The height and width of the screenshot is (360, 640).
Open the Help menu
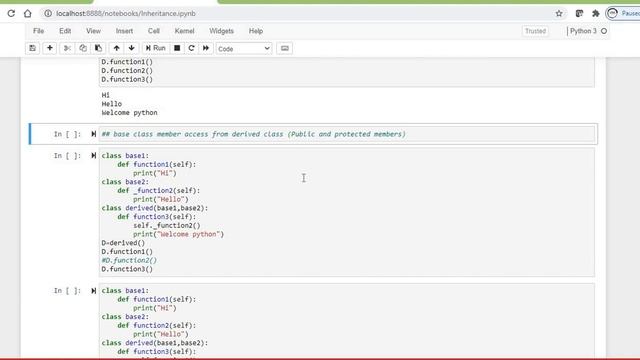click(256, 31)
